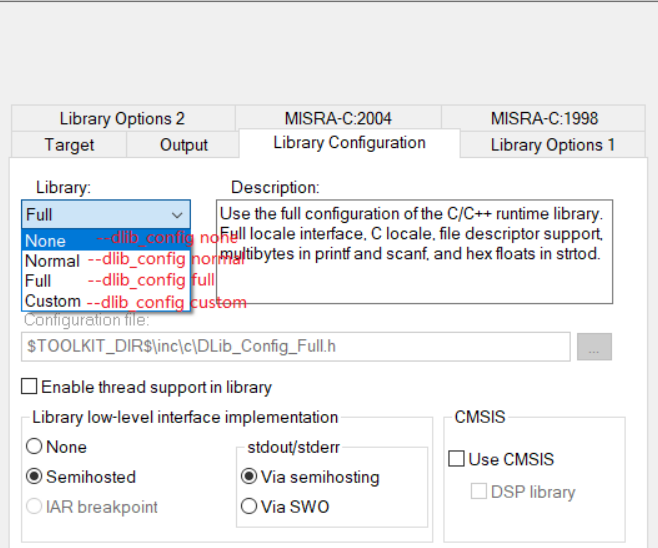Select stdout/stderr Via semihosting
This screenshot has width=658, height=548.
click(x=249, y=477)
